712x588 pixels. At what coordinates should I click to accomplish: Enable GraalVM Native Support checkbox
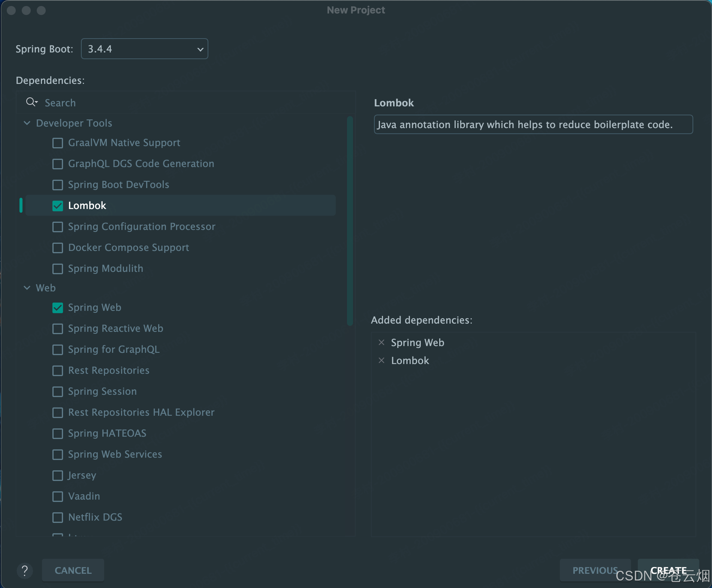tap(58, 143)
